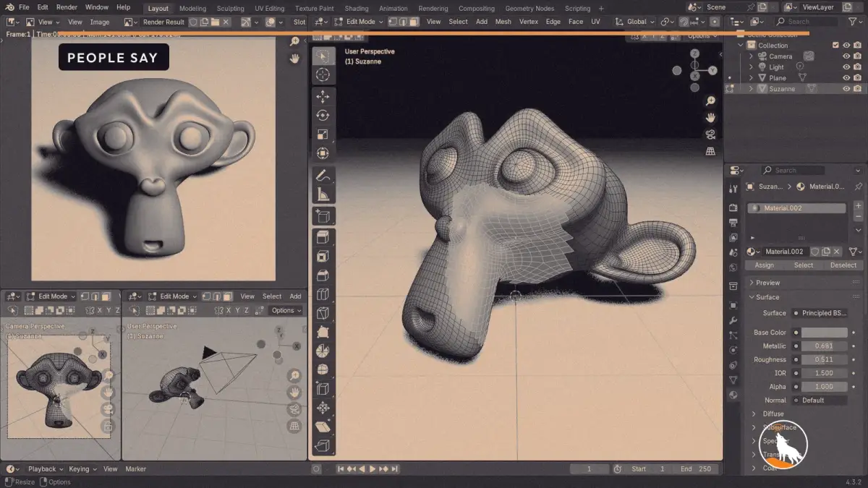Disable Camera in renders via camera icon
The image size is (868, 488).
857,56
